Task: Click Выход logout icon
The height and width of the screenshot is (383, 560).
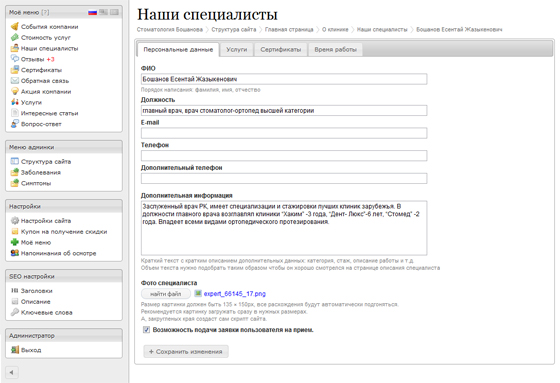Action: [x=15, y=350]
